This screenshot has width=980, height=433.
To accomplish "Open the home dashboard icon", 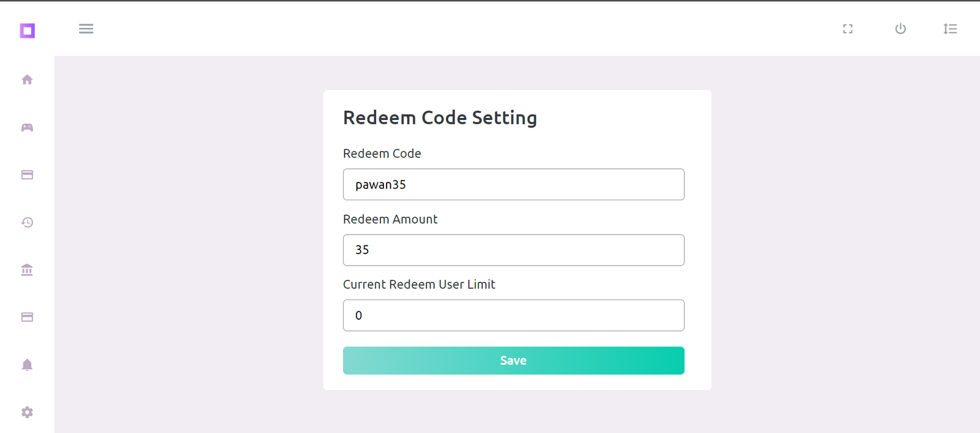I will pyautogui.click(x=27, y=80).
